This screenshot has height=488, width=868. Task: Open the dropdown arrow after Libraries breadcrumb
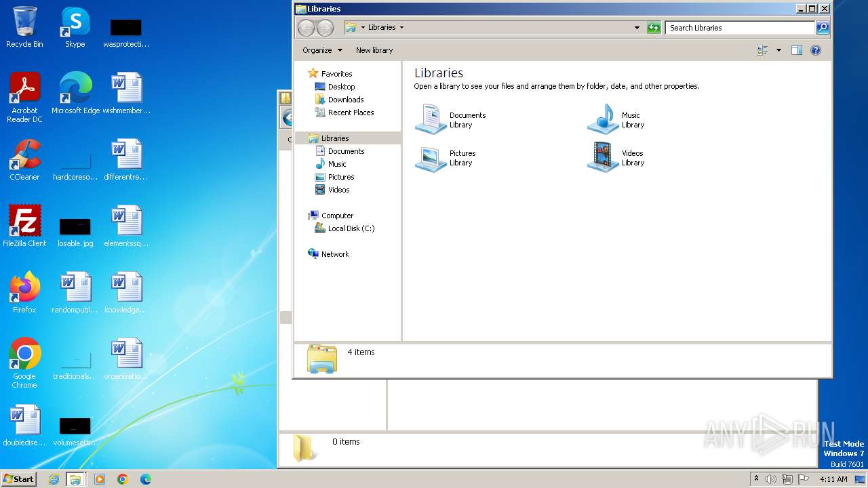[401, 28]
